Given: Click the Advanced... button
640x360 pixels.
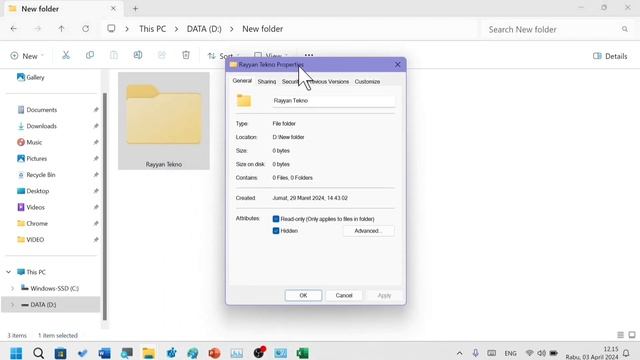Looking at the screenshot, I should pos(368,231).
